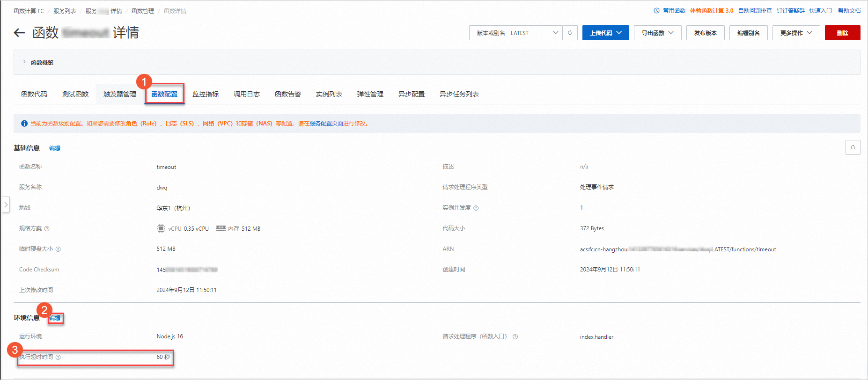Click the blue info icon in notice banner

(x=24, y=124)
